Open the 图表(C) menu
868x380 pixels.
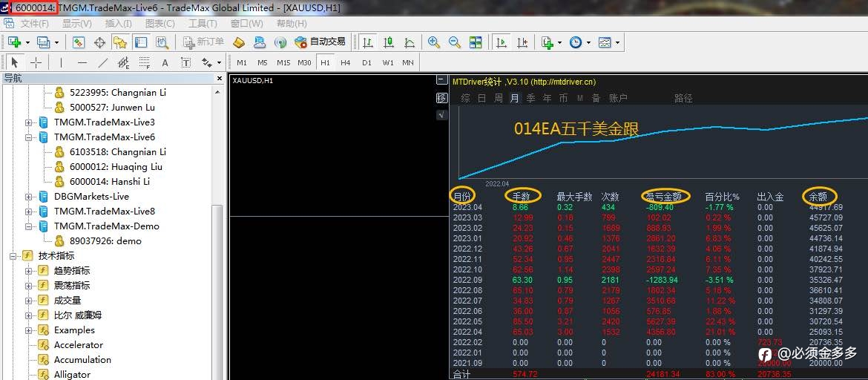[160, 24]
